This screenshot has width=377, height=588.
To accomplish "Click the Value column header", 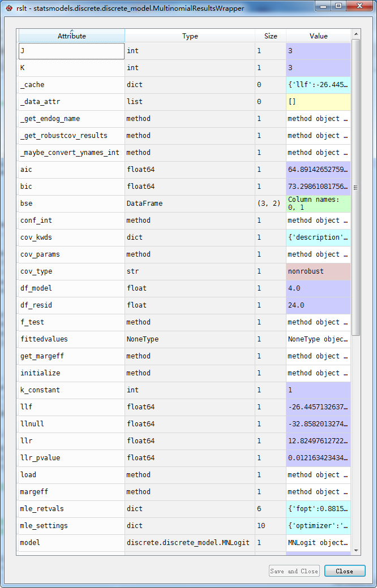I will [318, 36].
